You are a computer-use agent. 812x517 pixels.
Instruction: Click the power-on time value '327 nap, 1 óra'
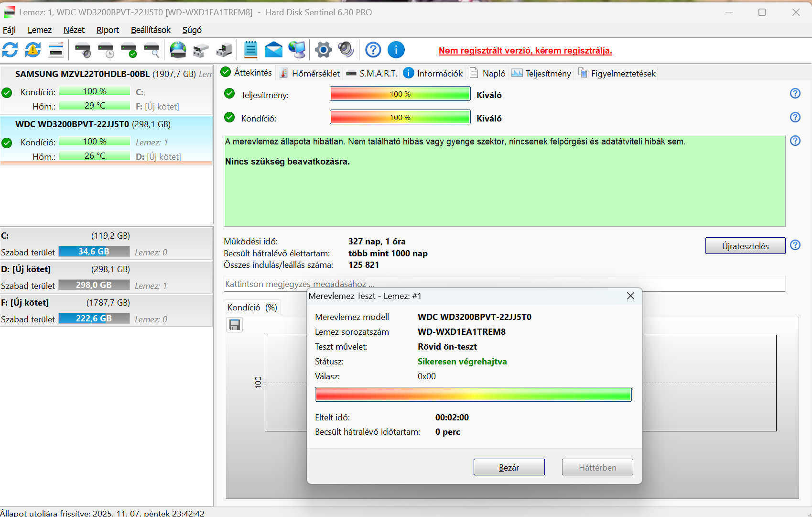377,242
